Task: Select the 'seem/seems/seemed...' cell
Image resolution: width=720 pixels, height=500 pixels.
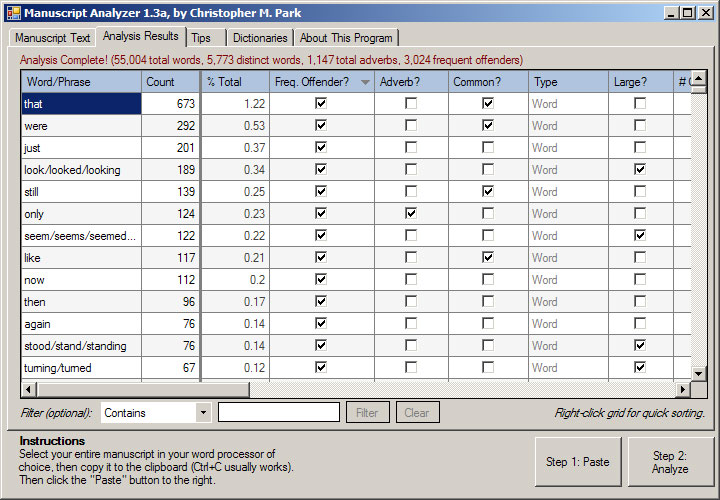Action: click(81, 236)
